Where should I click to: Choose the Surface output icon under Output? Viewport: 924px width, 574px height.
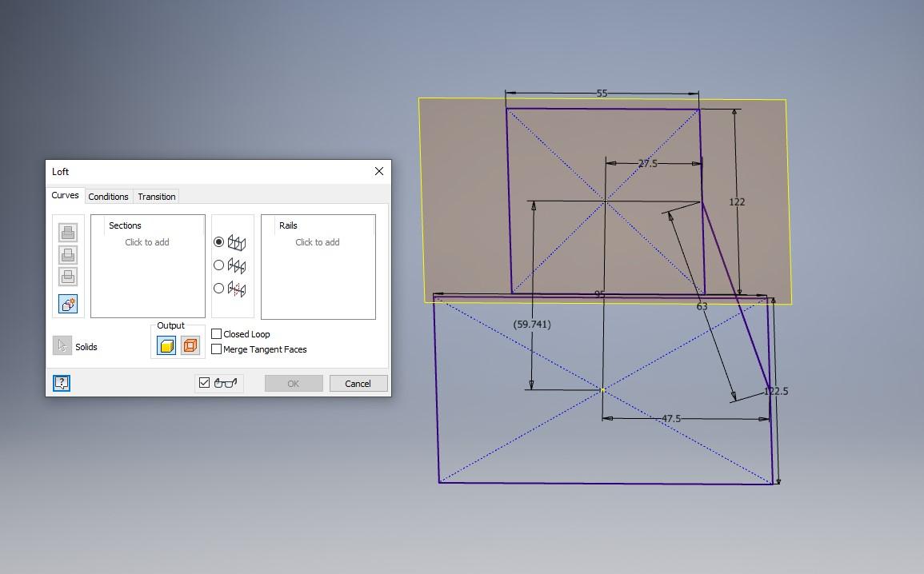click(190, 345)
